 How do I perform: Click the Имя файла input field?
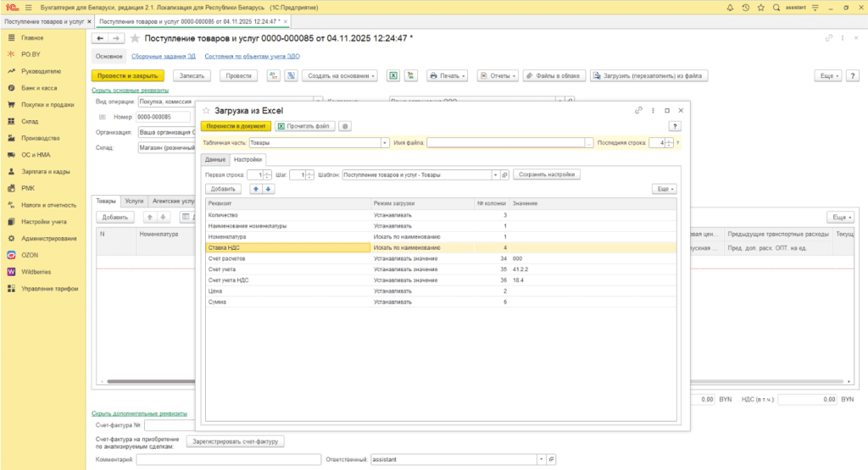click(505, 143)
